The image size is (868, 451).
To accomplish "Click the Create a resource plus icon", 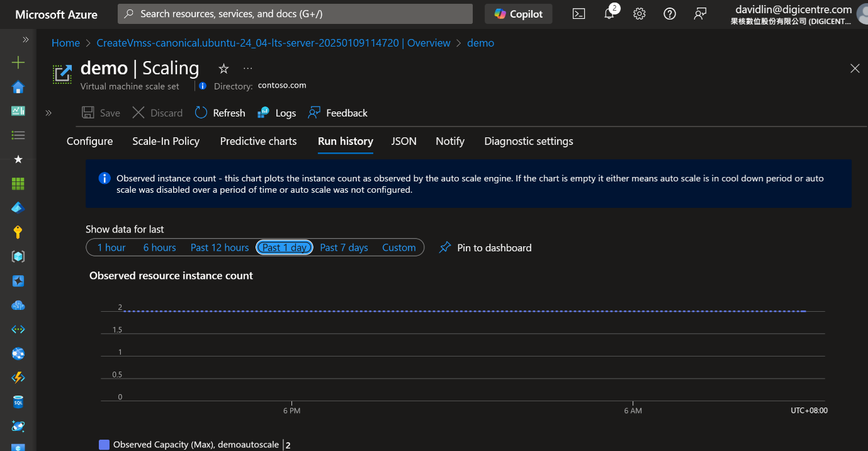I will click(18, 62).
